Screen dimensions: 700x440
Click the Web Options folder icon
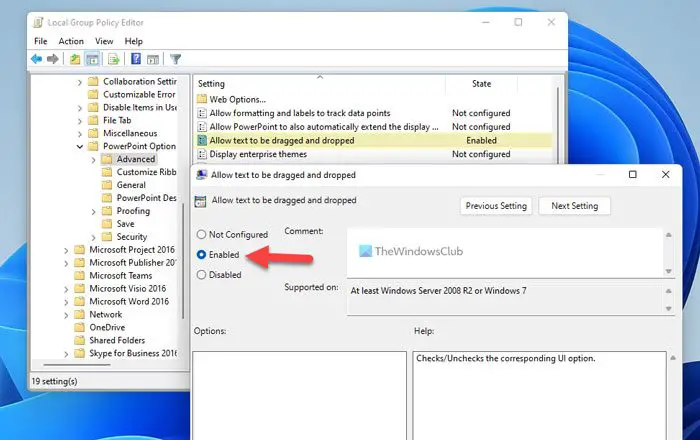202,99
